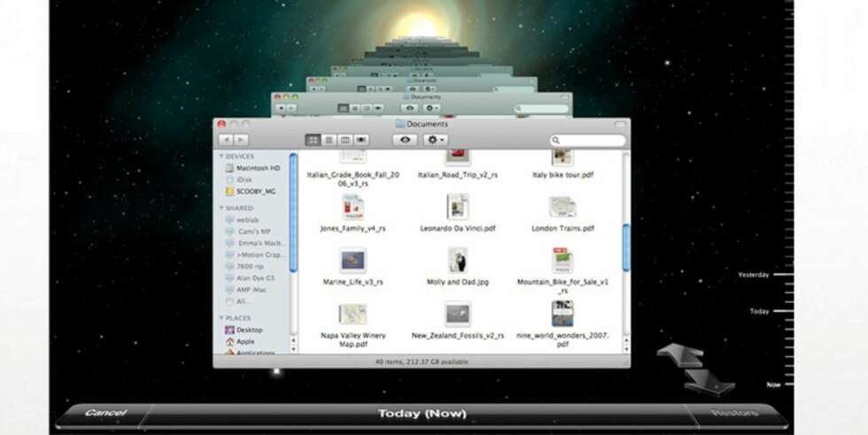Collapse the SHARED sidebar section
The image size is (868, 435).
tap(221, 208)
